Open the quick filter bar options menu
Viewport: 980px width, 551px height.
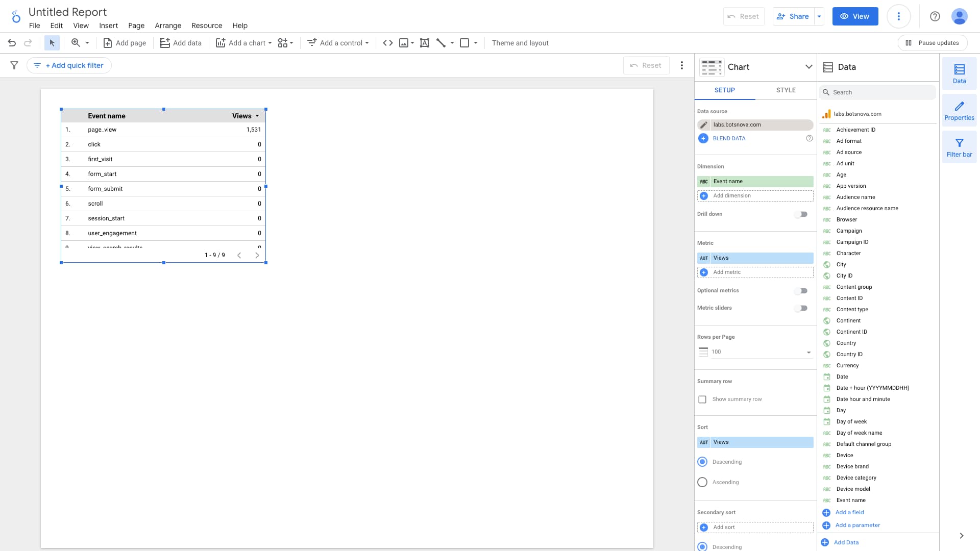682,65
